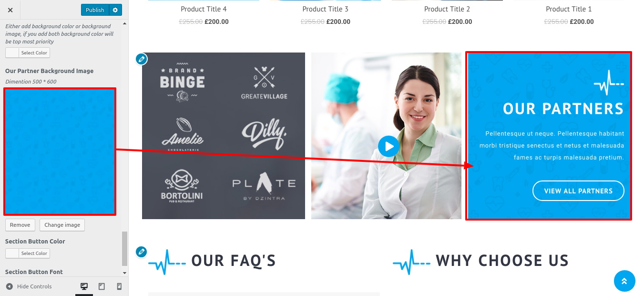Click the sidebar scroll up arrow
The image size is (644, 296).
point(125,23)
